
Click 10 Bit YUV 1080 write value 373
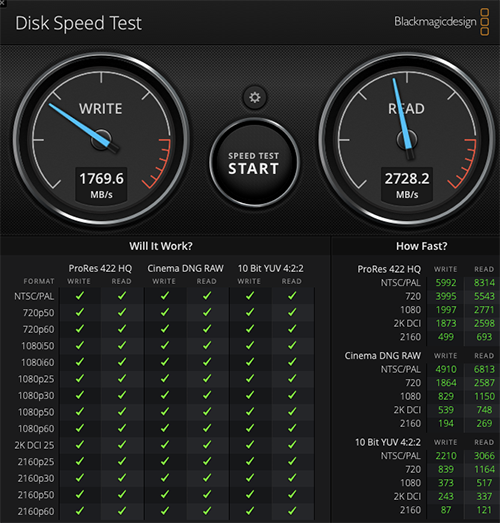point(446,483)
